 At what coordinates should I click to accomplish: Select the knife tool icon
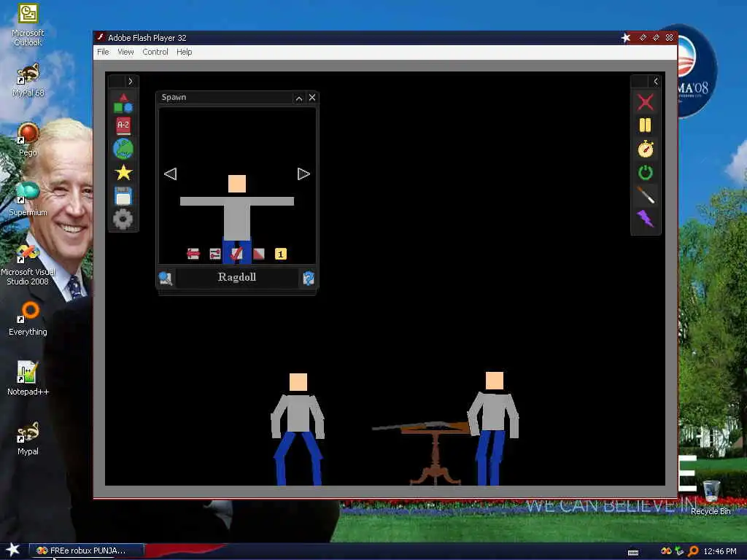point(645,195)
